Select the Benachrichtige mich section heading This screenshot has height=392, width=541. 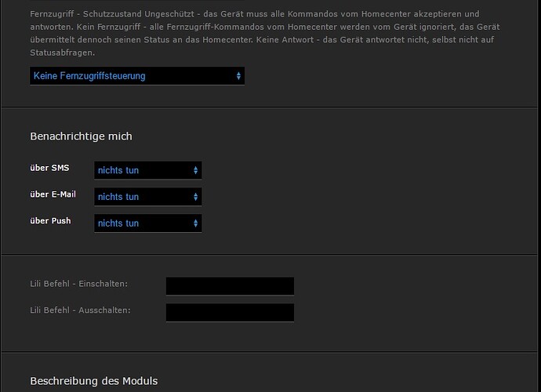(81, 136)
